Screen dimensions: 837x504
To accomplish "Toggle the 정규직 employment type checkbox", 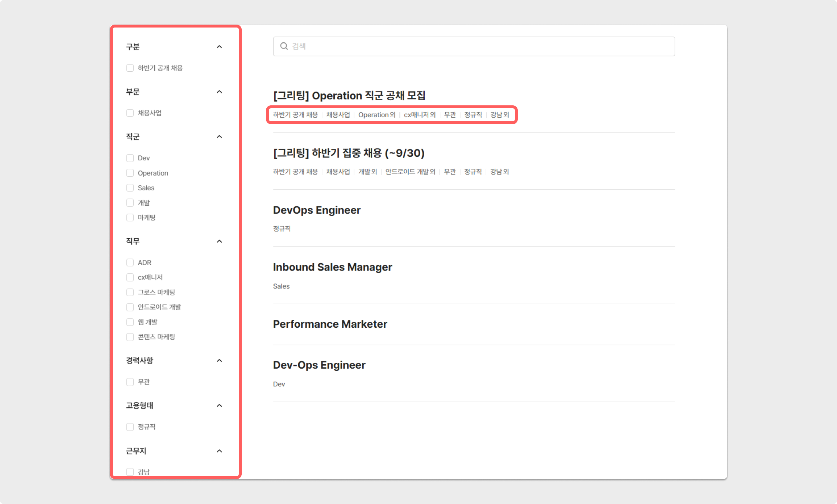I will coord(130,427).
